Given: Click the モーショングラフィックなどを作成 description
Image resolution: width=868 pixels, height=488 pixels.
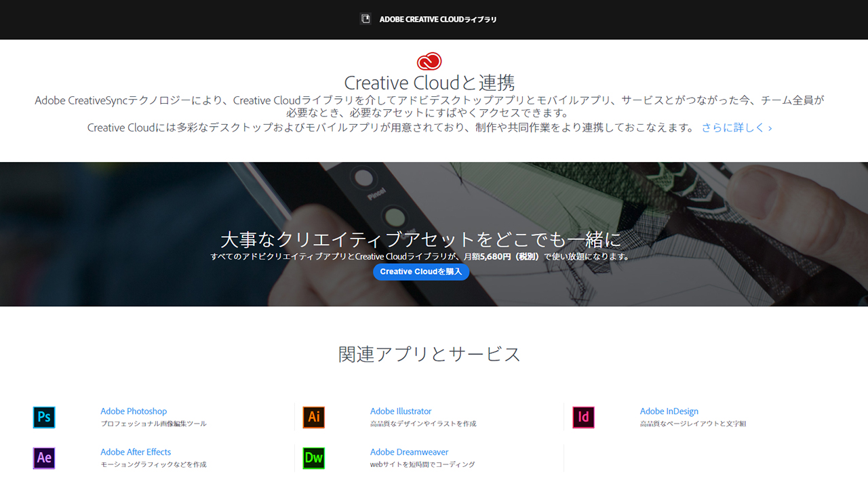Looking at the screenshot, I should (153, 464).
